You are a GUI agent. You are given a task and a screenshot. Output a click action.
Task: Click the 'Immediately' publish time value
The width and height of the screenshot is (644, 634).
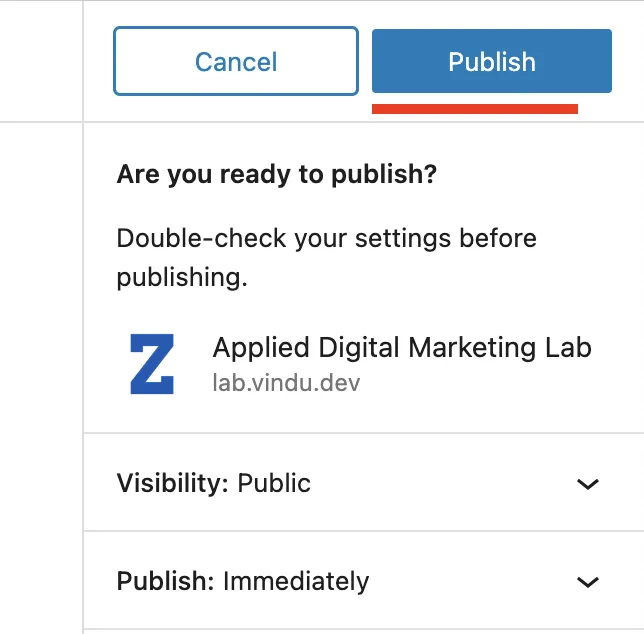coord(296,581)
